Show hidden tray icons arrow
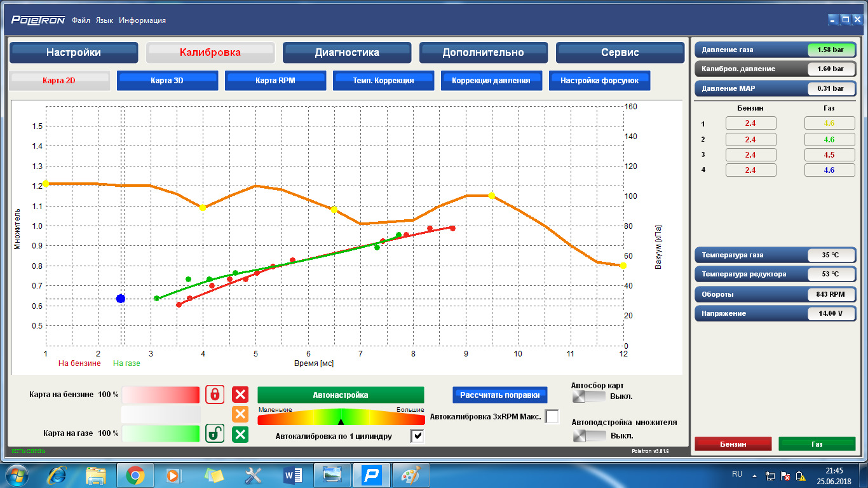Image resolution: width=868 pixels, height=488 pixels. click(x=755, y=475)
